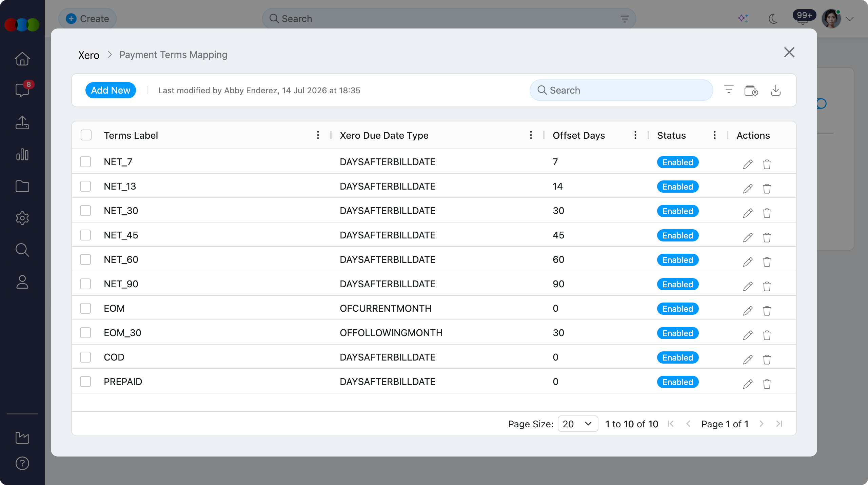The width and height of the screenshot is (868, 485).
Task: Open the Xero Due Date Type column menu
Action: coord(531,135)
